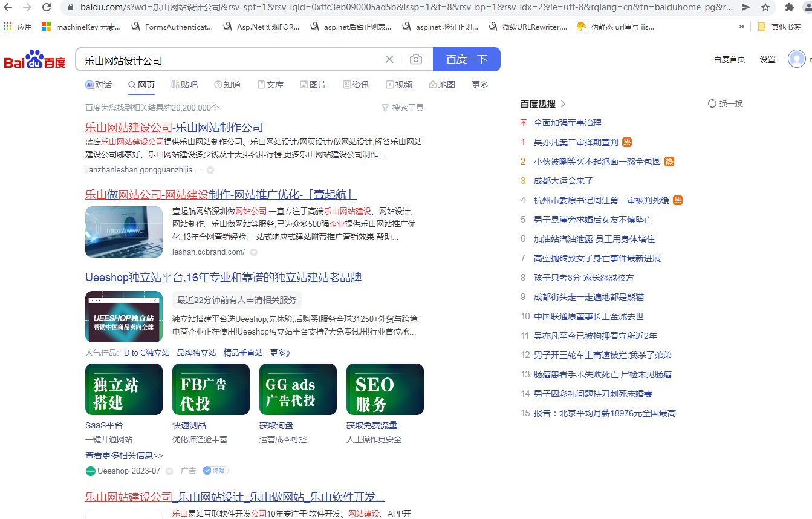Open FormsAuthenticat... bookmark

172,27
